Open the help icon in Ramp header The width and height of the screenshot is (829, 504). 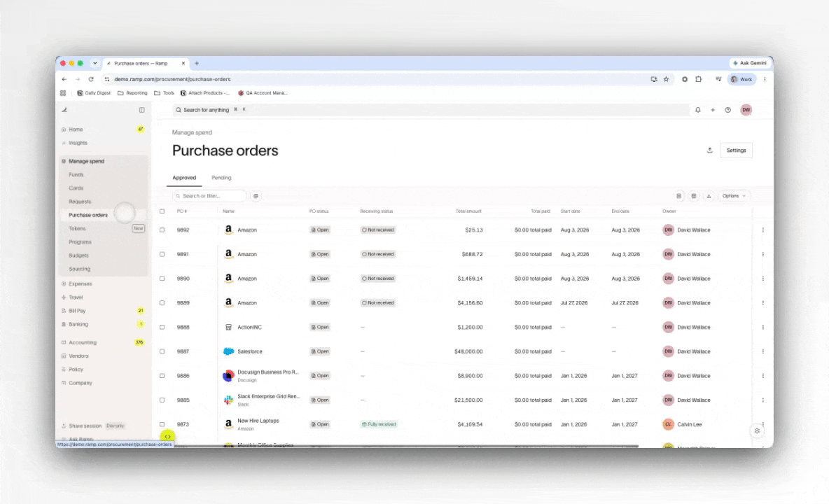[728, 110]
